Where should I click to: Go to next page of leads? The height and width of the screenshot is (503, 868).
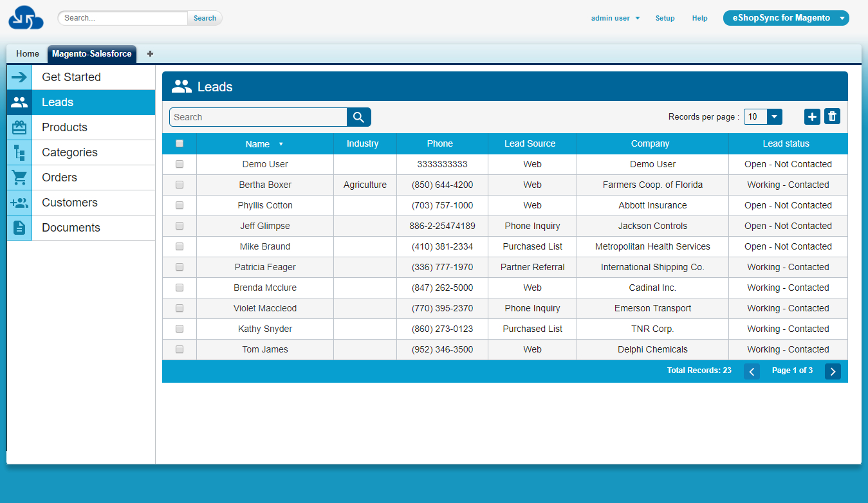(x=833, y=371)
